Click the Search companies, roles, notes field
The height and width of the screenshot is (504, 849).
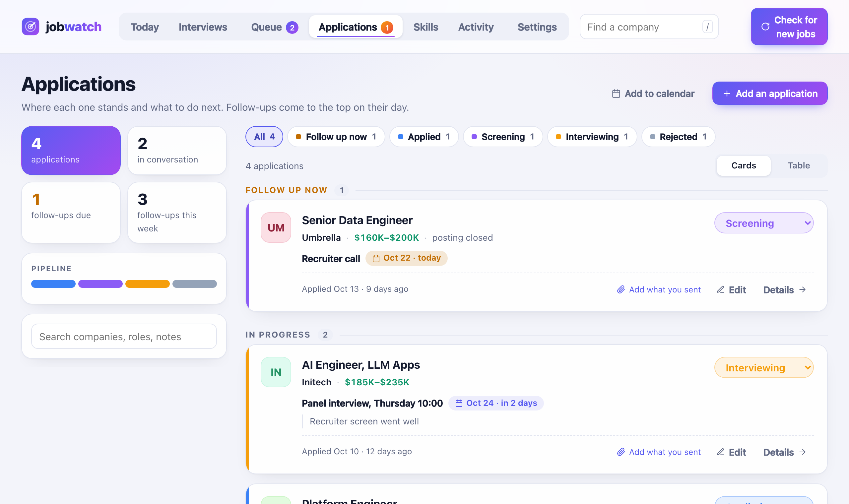click(124, 337)
